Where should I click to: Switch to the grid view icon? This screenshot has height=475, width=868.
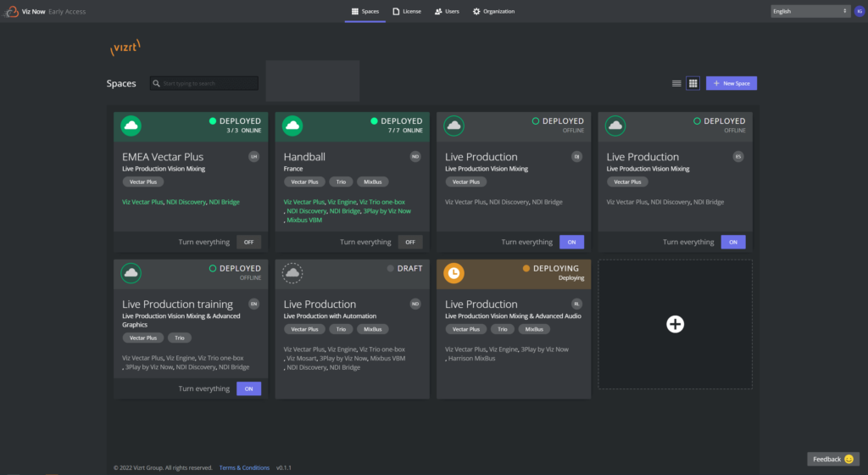[693, 83]
